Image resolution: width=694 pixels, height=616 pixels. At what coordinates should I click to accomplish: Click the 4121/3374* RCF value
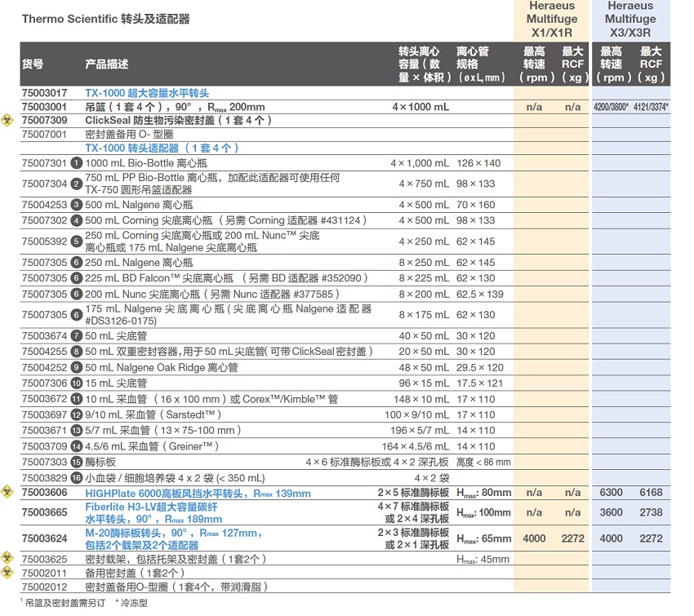point(651,107)
